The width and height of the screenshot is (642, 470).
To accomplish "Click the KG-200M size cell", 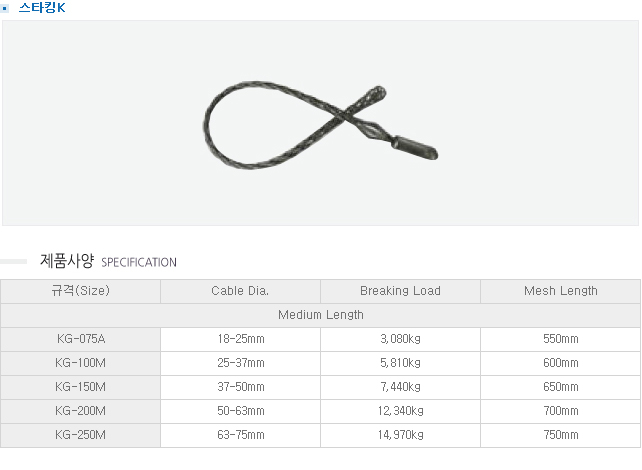I will click(81, 411).
